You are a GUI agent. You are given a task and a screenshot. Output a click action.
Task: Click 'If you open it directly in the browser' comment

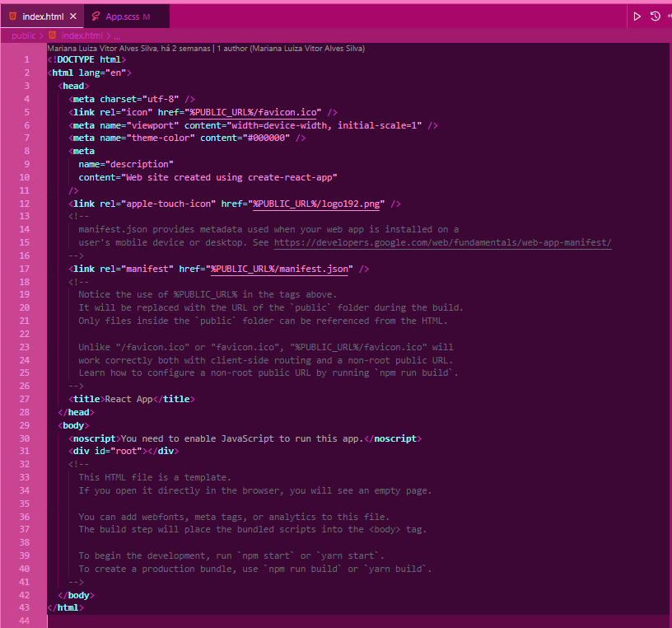click(x=255, y=490)
